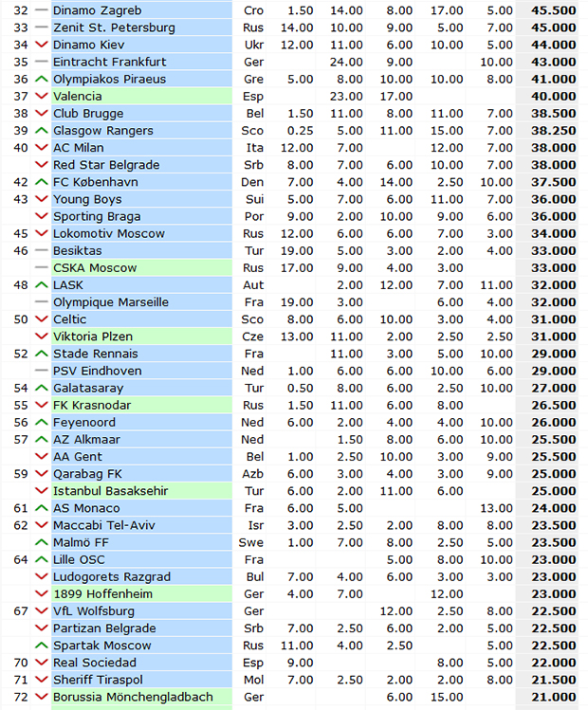Image resolution: width=588 pixels, height=710 pixels.
Task: Open the Lille OSC team link
Action: coord(79,559)
